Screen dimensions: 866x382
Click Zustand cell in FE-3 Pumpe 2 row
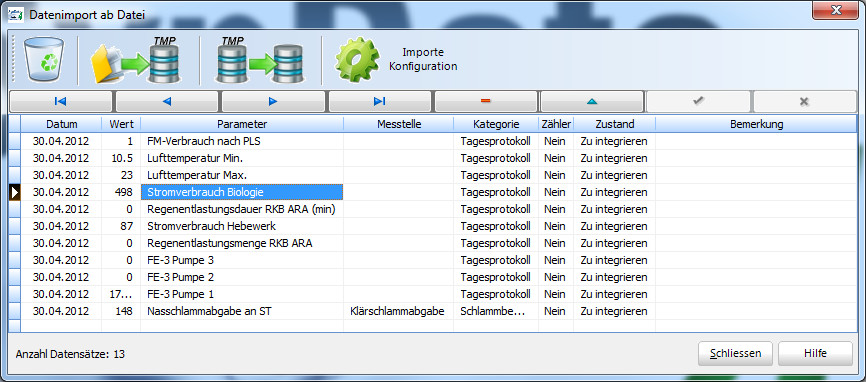point(615,277)
